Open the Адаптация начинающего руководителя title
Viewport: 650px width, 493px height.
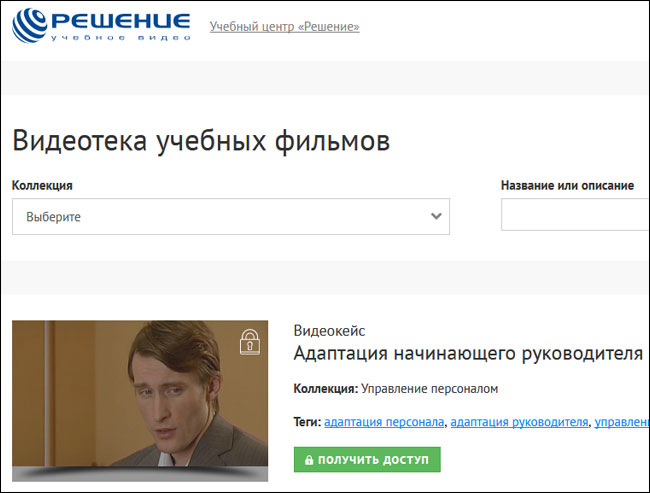(x=468, y=354)
